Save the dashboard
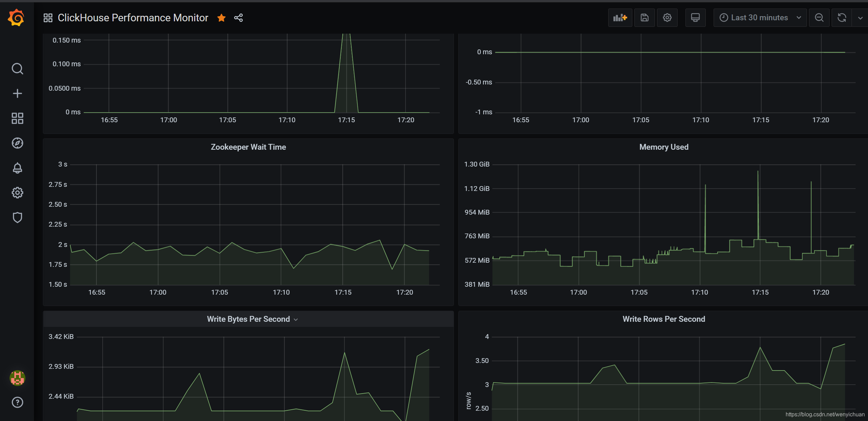 [x=645, y=18]
